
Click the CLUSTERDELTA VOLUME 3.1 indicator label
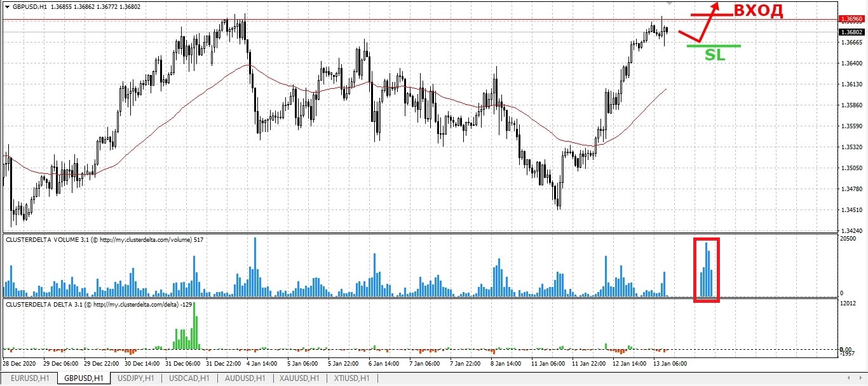(x=95, y=240)
